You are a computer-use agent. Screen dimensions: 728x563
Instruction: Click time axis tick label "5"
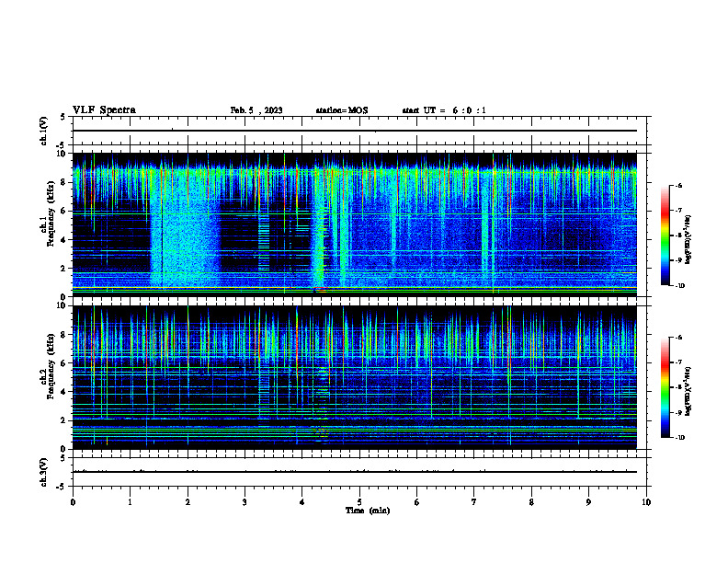point(359,502)
